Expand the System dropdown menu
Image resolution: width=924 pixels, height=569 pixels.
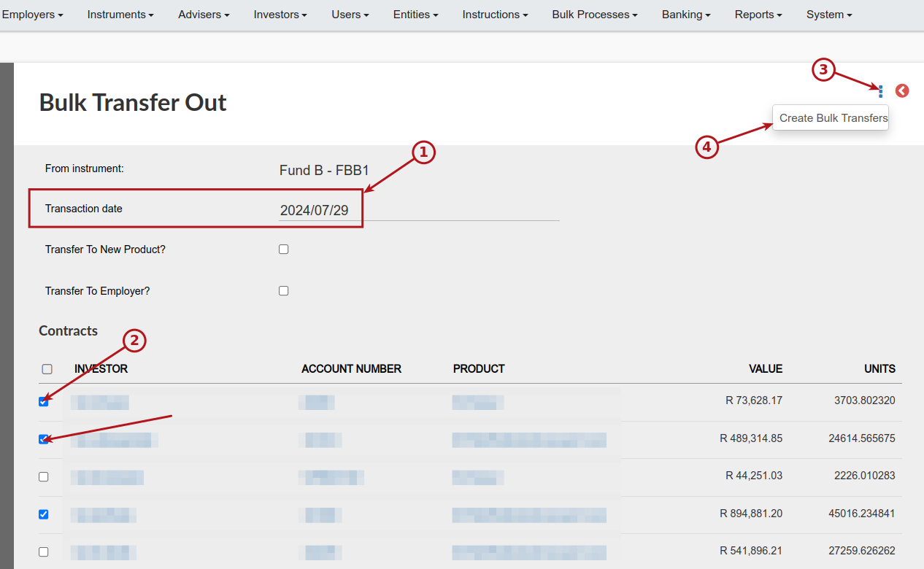pos(829,15)
